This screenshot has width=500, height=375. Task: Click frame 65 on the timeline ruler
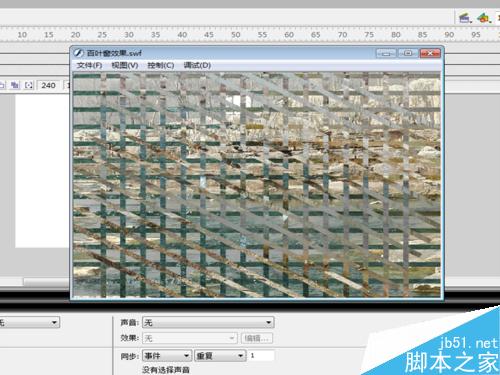coord(316,35)
